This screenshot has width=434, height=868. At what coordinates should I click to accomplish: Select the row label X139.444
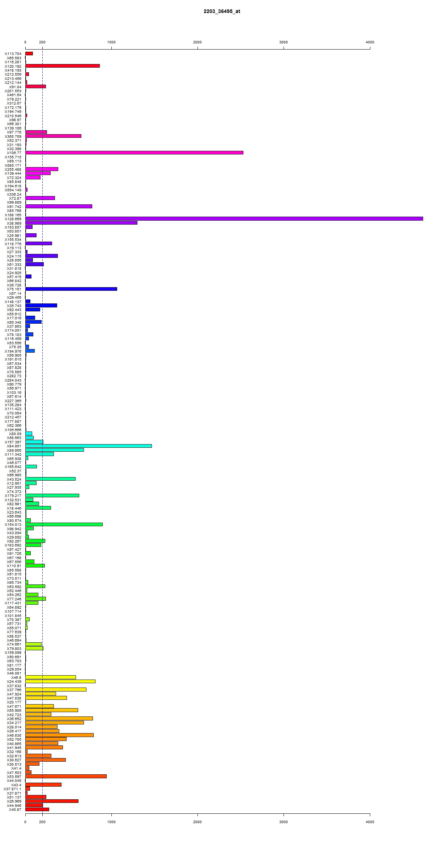point(13,173)
